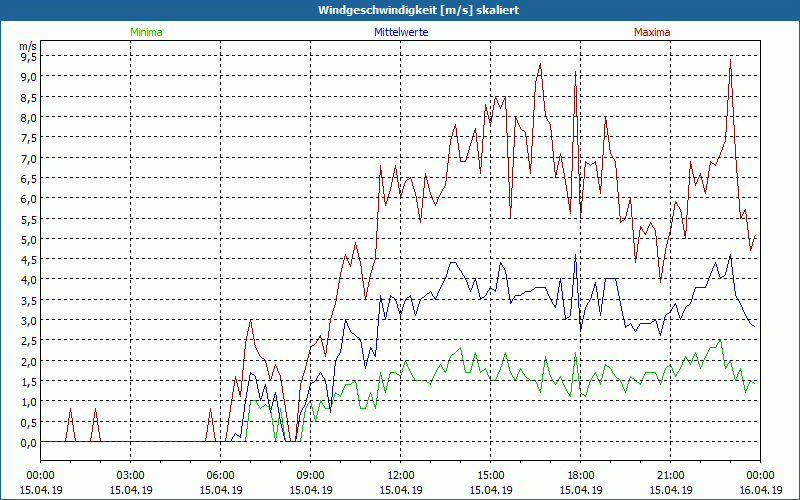Screen dimensions: 800x500
Task: Click the green Minima legend label
Action: point(146,32)
